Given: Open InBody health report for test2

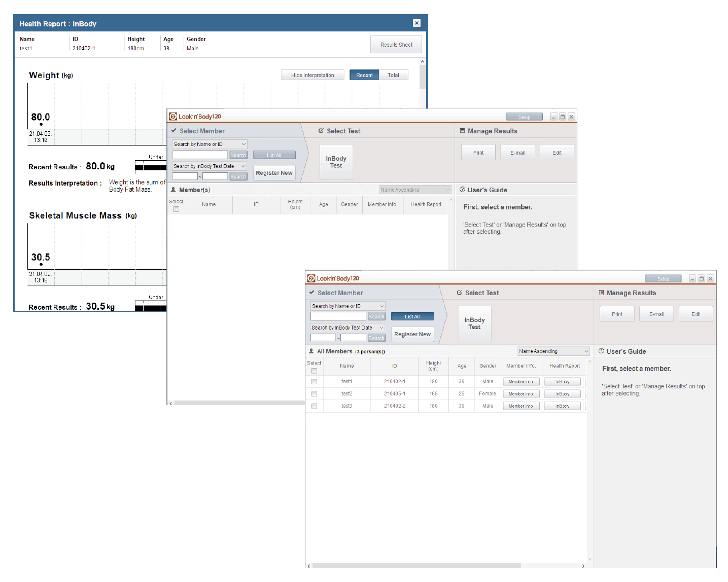Looking at the screenshot, I should tap(563, 394).
